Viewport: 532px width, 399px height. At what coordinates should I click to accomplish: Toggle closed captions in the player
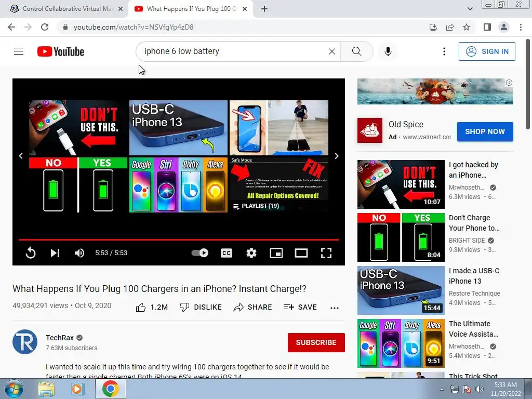point(227,253)
